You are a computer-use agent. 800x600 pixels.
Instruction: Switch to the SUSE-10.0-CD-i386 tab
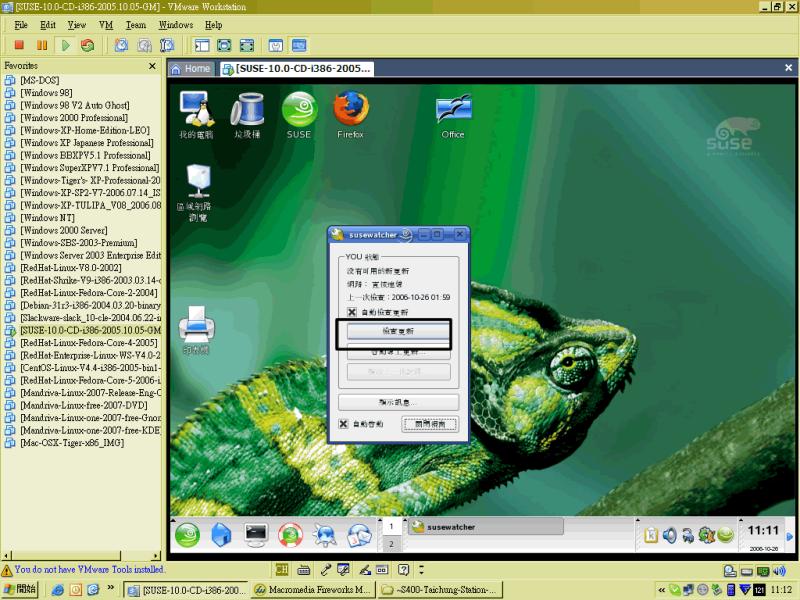coord(297,69)
